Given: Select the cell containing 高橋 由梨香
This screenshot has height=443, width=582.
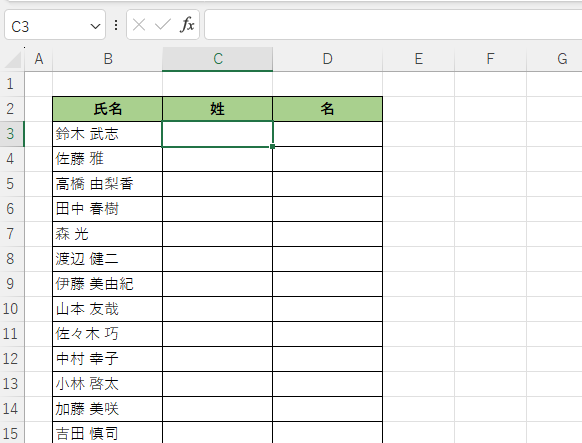Looking at the screenshot, I should [108, 184].
